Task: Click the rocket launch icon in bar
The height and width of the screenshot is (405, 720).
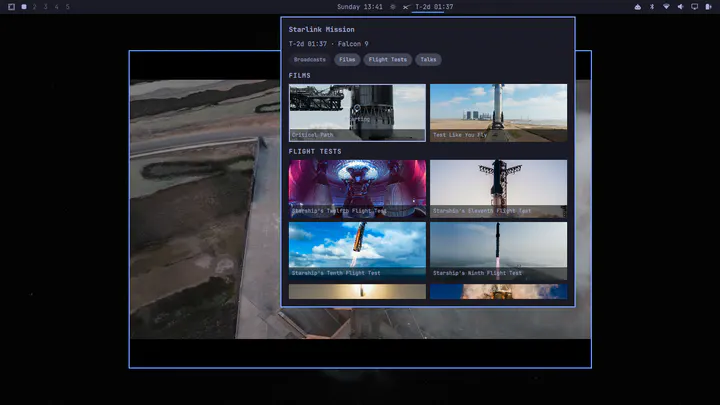Action: click(406, 7)
